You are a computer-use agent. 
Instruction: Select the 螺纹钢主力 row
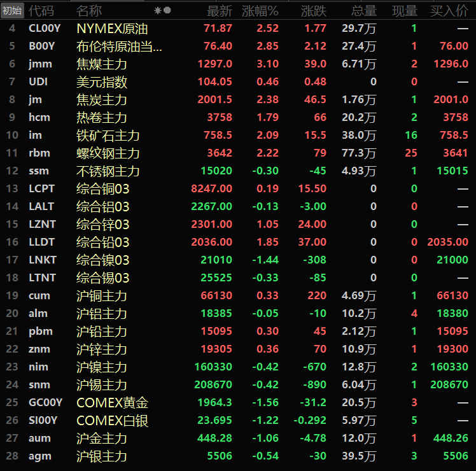[108, 153]
